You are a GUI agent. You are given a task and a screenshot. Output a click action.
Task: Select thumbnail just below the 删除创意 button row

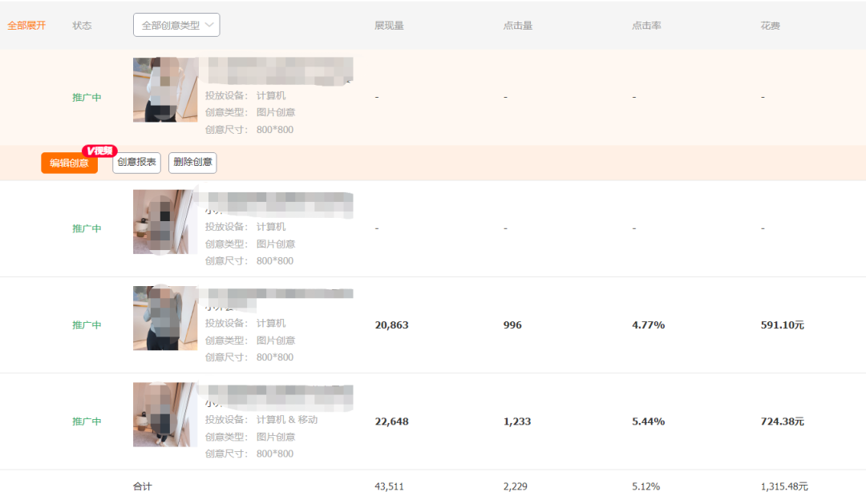point(165,222)
